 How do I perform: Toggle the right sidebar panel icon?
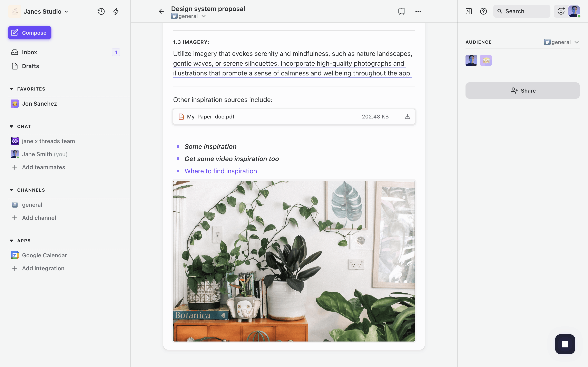[x=469, y=11]
